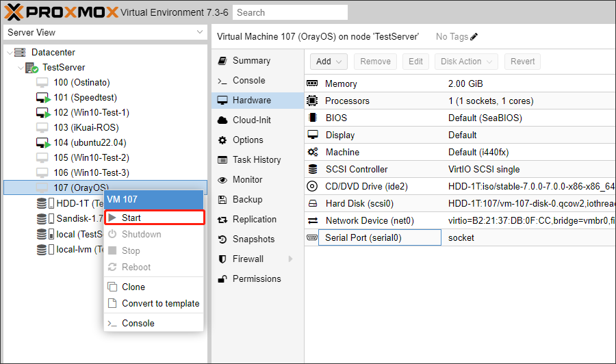Viewport: 616px width, 364px height.
Task: Click the Hard Disk drive icon
Action: 313,203
